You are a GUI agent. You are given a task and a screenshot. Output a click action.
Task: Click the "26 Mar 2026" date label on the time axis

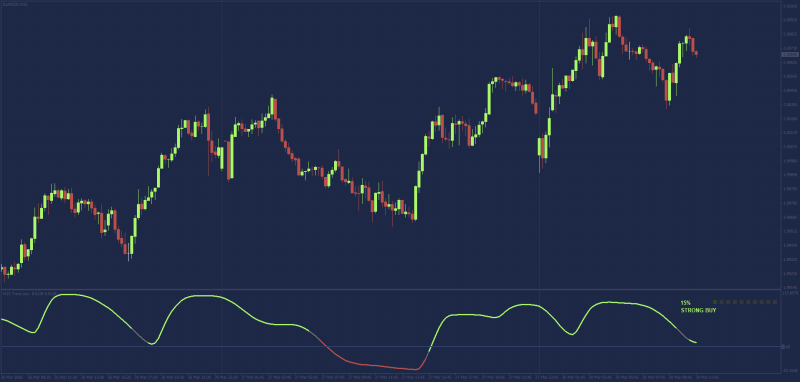(11, 378)
